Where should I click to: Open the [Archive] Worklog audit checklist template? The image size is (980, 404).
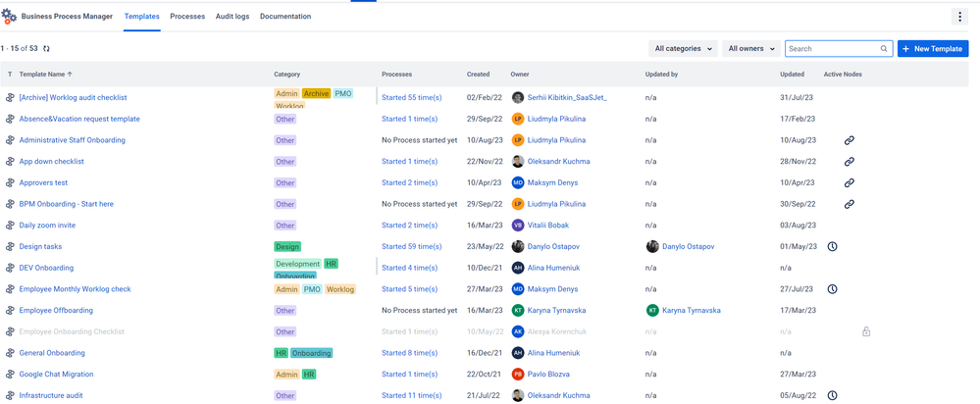click(x=74, y=97)
